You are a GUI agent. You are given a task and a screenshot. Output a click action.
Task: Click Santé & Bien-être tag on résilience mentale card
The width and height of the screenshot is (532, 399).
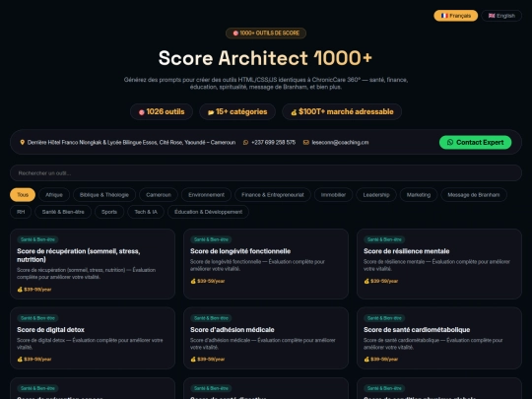384,239
